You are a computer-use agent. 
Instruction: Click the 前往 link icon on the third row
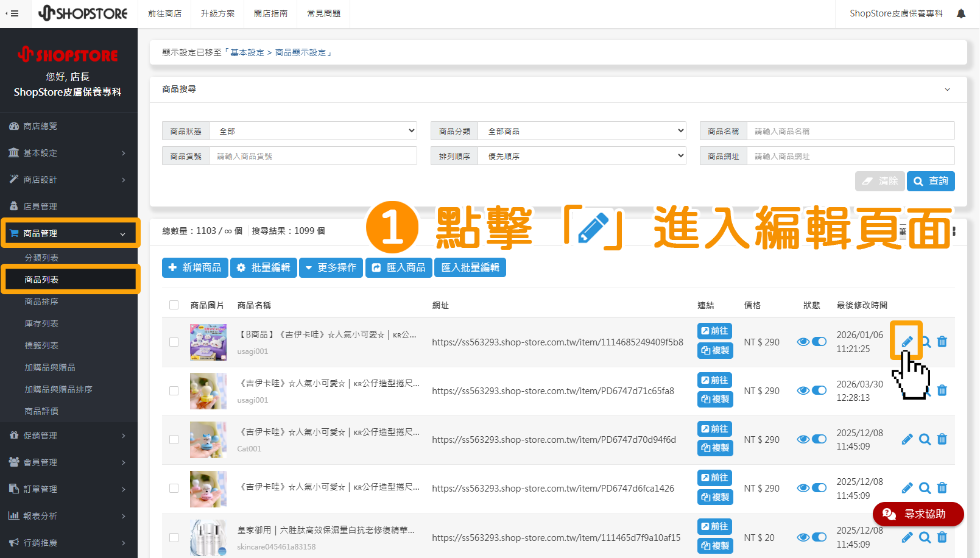(x=714, y=428)
